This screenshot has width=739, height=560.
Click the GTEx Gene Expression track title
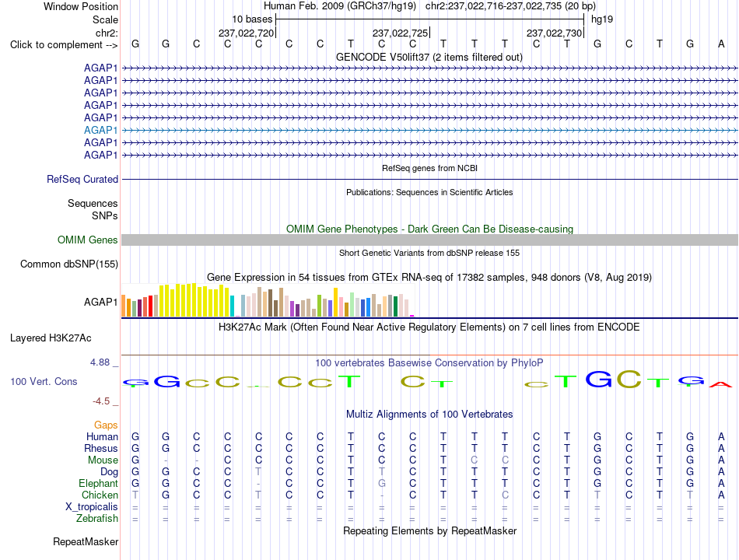(429, 277)
